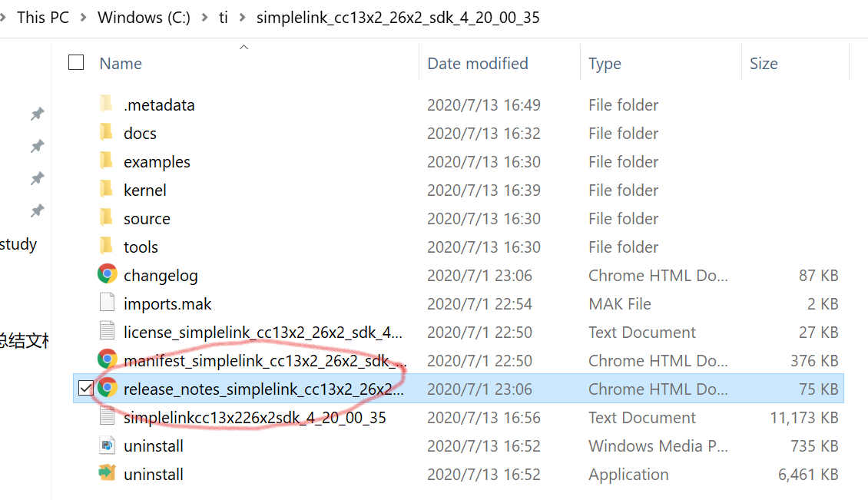Viewport: 868px width, 500px height.
Task: Sort files by the Type column
Action: (x=605, y=63)
